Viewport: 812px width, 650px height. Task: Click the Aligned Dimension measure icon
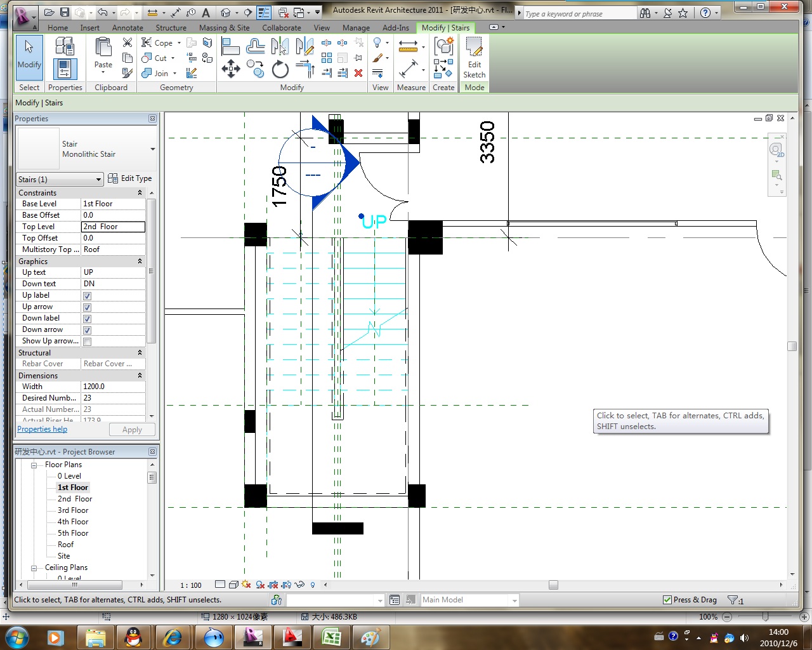[x=408, y=69]
